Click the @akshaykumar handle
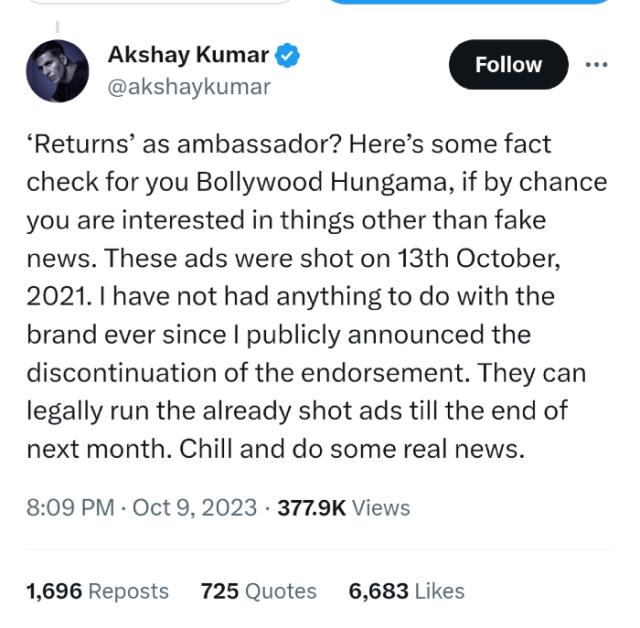 click(x=189, y=87)
